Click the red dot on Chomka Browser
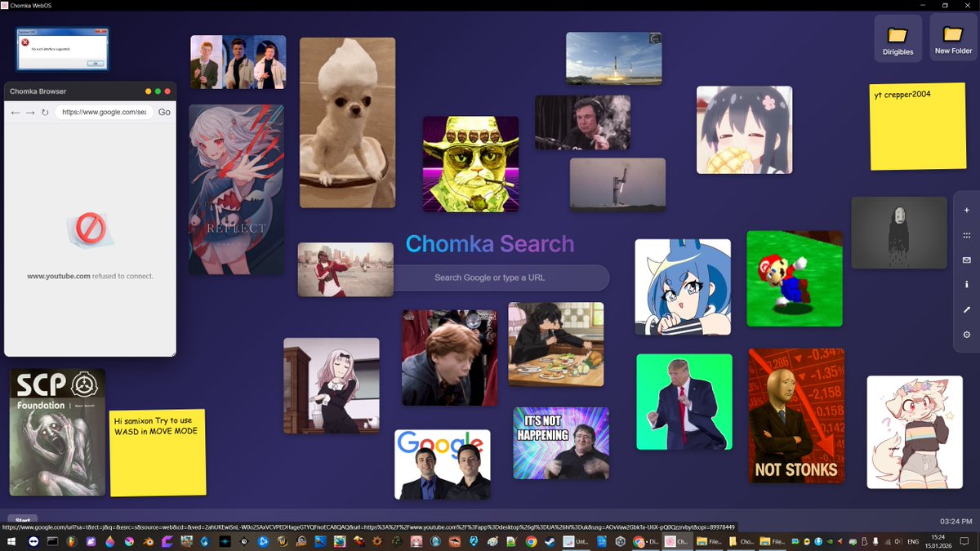980x551 pixels. [x=167, y=91]
